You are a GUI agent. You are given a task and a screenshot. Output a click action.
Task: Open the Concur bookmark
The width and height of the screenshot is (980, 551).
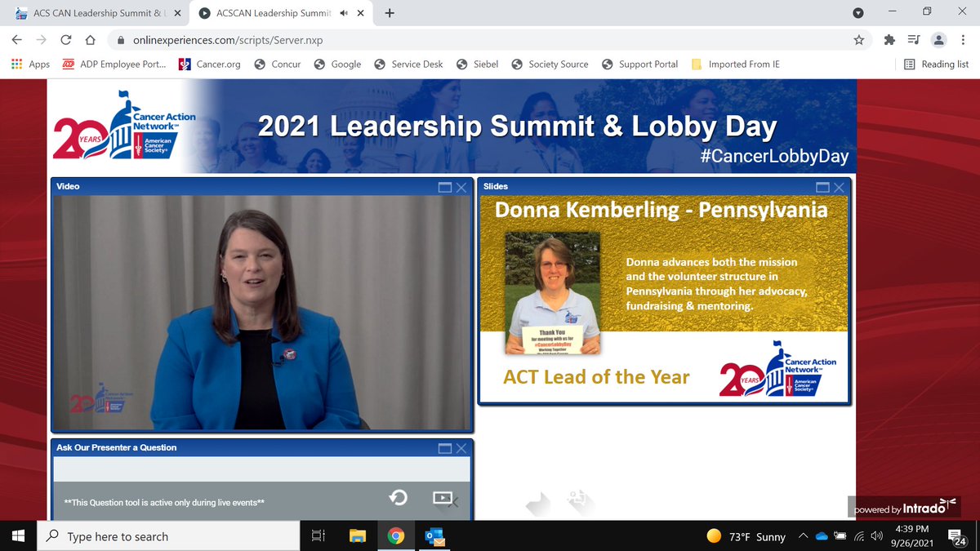tap(277, 64)
